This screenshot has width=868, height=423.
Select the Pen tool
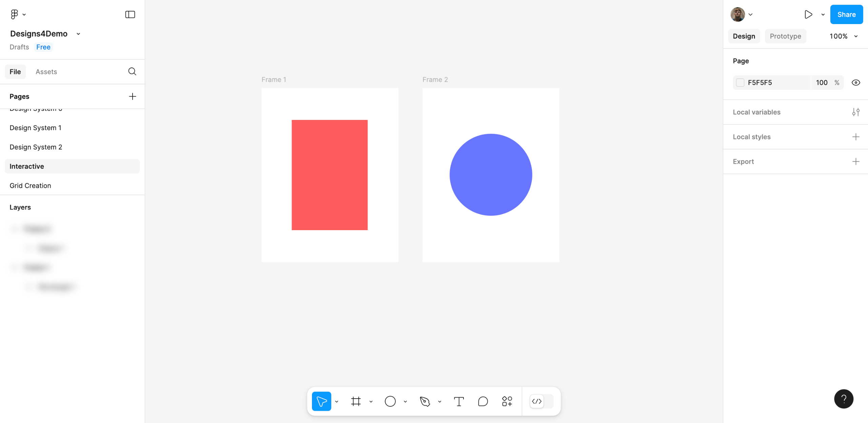[x=425, y=401]
